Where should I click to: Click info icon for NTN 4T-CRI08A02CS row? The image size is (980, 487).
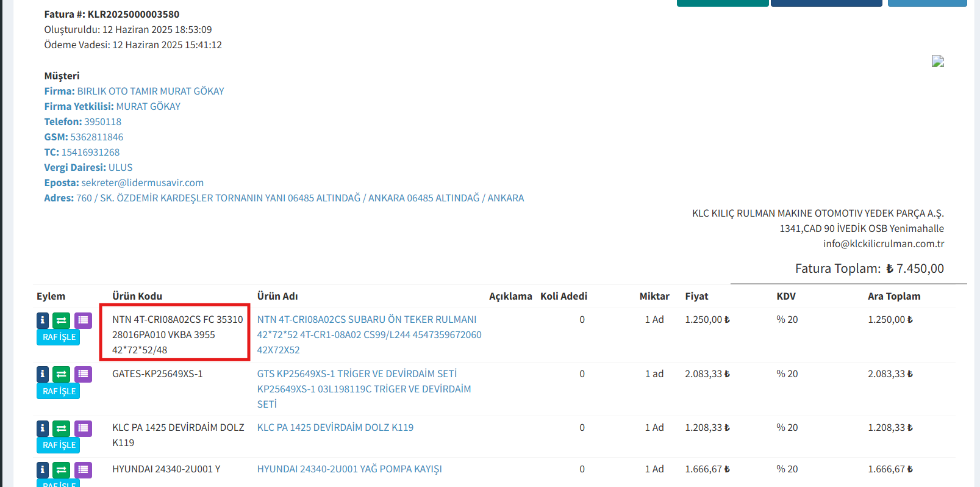pos(43,320)
